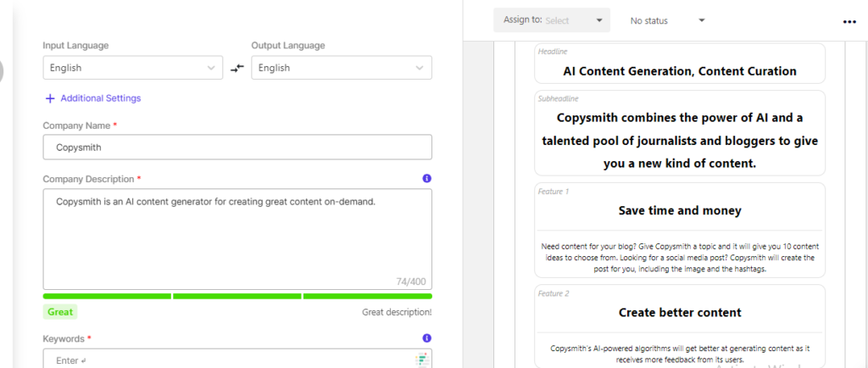Select 'Save time and money' Feature 1 title

(x=680, y=210)
